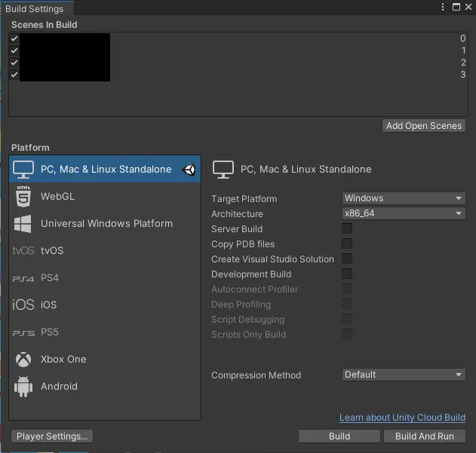Click the PS4 platform logo icon
Viewport: 476px width, 453px height.
point(23,278)
